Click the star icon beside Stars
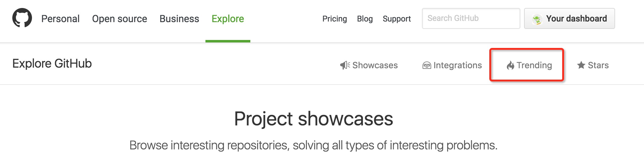The width and height of the screenshot is (644, 166). click(581, 65)
